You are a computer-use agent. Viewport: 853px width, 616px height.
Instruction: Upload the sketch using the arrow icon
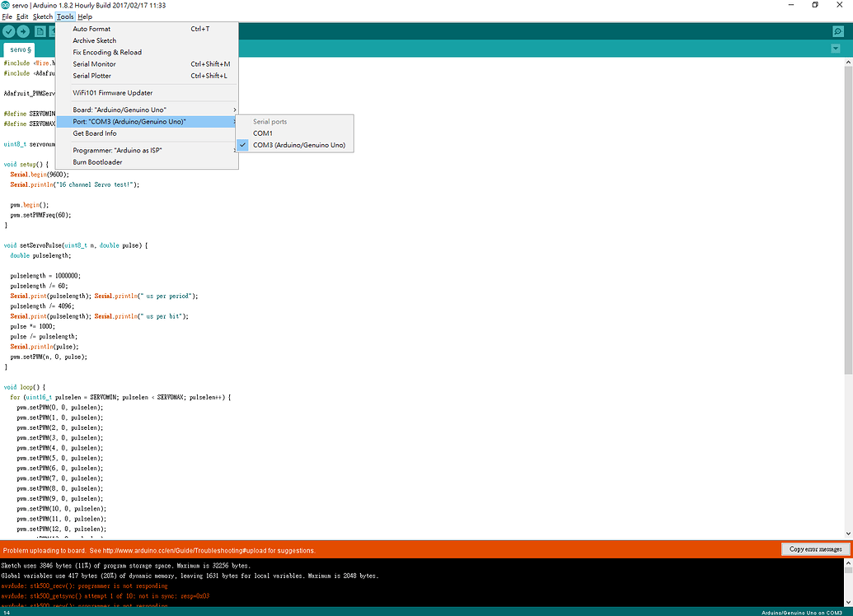[x=24, y=31]
